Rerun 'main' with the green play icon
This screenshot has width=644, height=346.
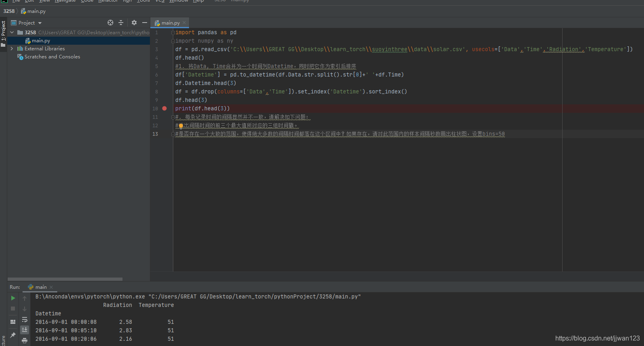(x=13, y=298)
